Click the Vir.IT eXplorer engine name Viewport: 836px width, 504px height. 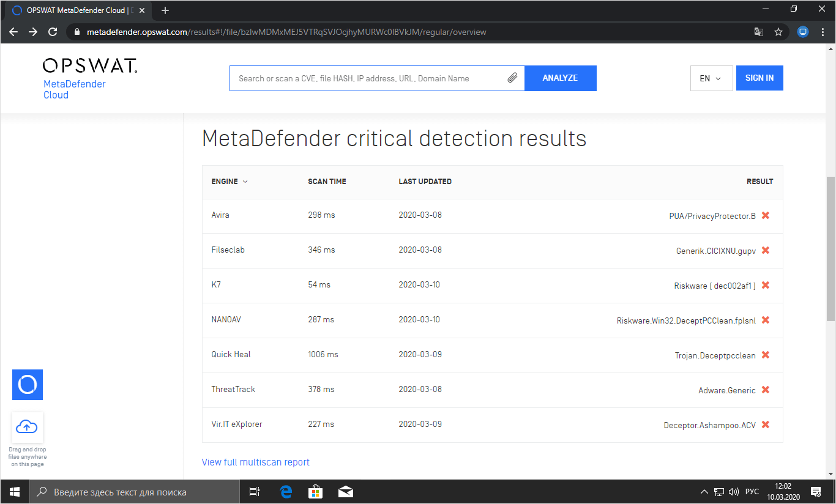coord(237,424)
